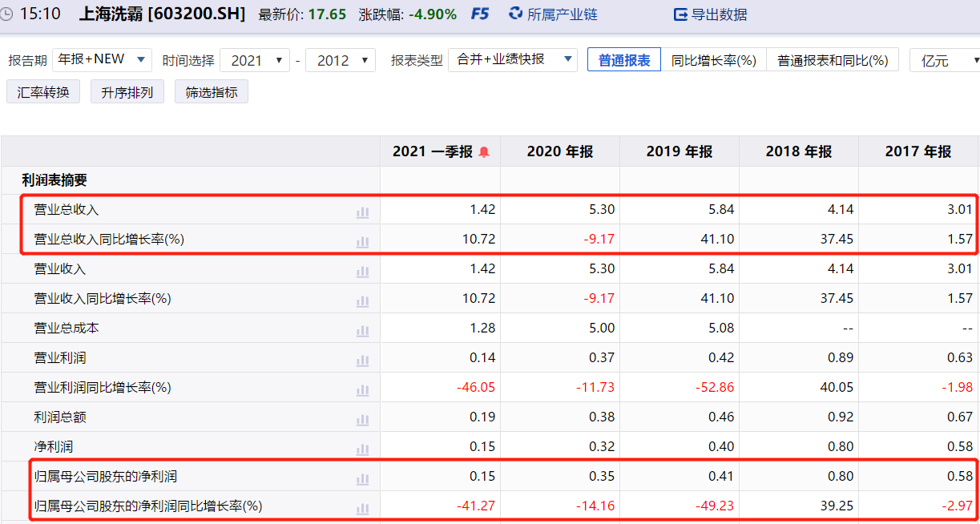Click the clock icon beside 15:10

click(6, 14)
